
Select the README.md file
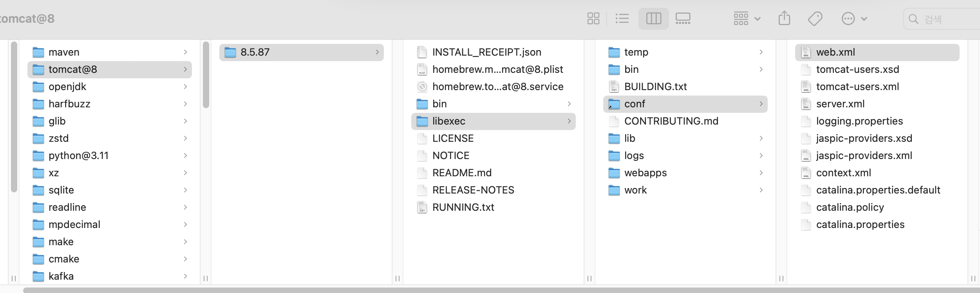point(494,173)
